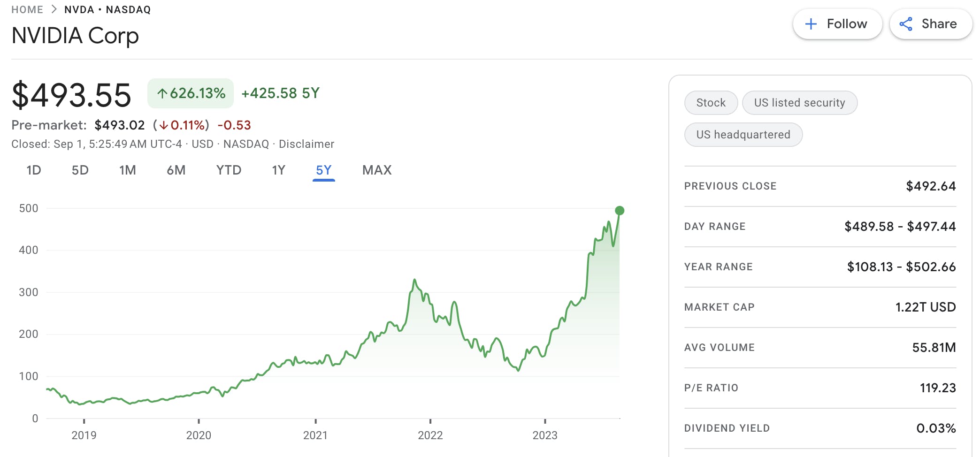Image resolution: width=980 pixels, height=457 pixels.
Task: Click the 300 y-axis label
Action: click(29, 292)
